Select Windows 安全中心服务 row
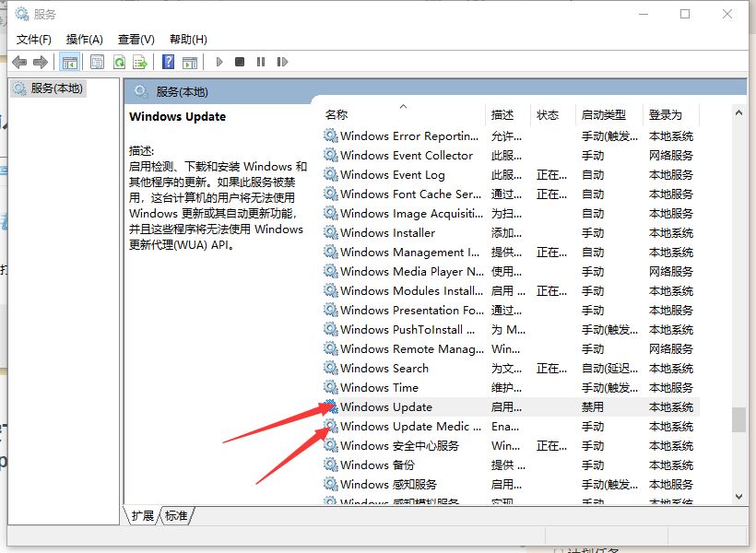 (x=510, y=445)
